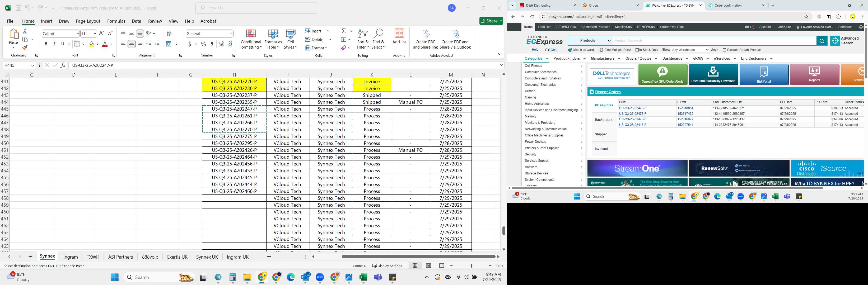Open PO US-Q3-25-02478-P link

coord(632,108)
